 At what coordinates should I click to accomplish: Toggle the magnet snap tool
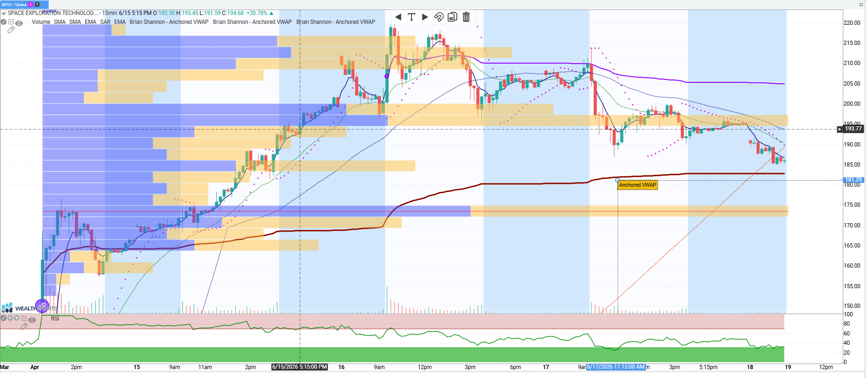click(439, 17)
